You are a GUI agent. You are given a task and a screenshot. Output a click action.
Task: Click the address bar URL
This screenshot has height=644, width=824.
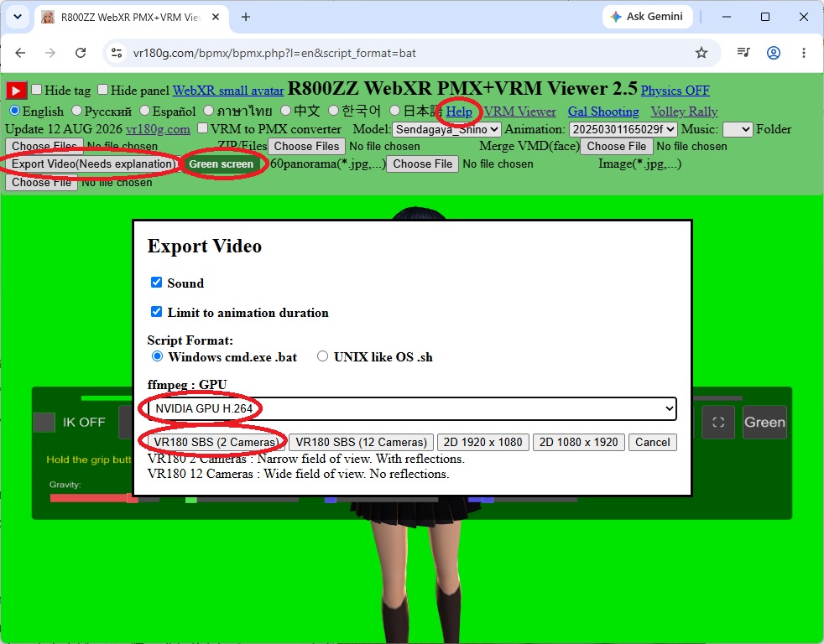[x=274, y=53]
